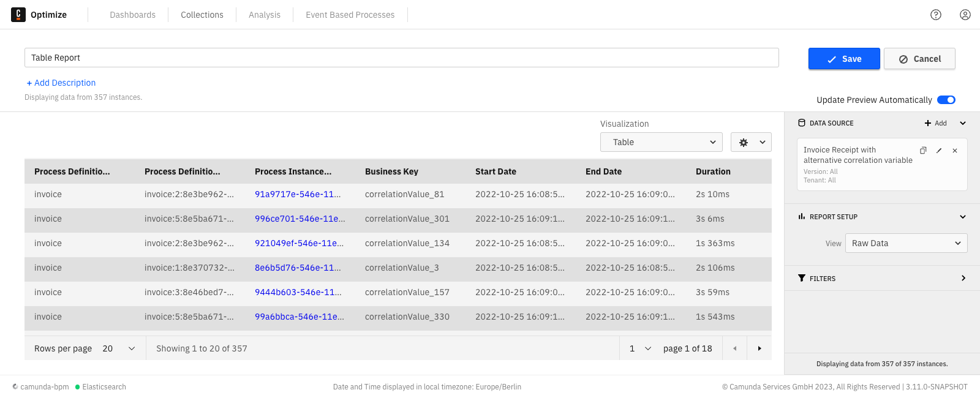This screenshot has height=398, width=980.
Task: Click the Cancel button
Action: pyautogui.click(x=919, y=59)
